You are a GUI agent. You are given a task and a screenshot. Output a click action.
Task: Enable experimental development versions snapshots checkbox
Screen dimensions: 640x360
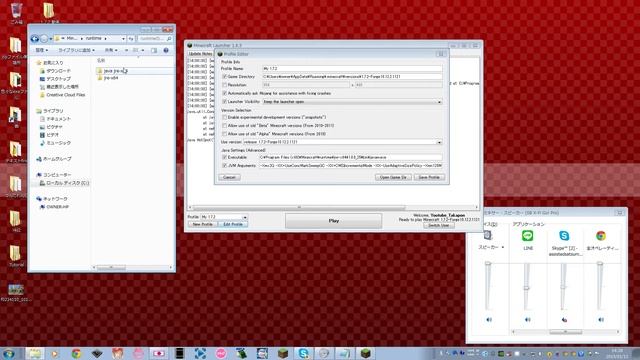(224, 117)
